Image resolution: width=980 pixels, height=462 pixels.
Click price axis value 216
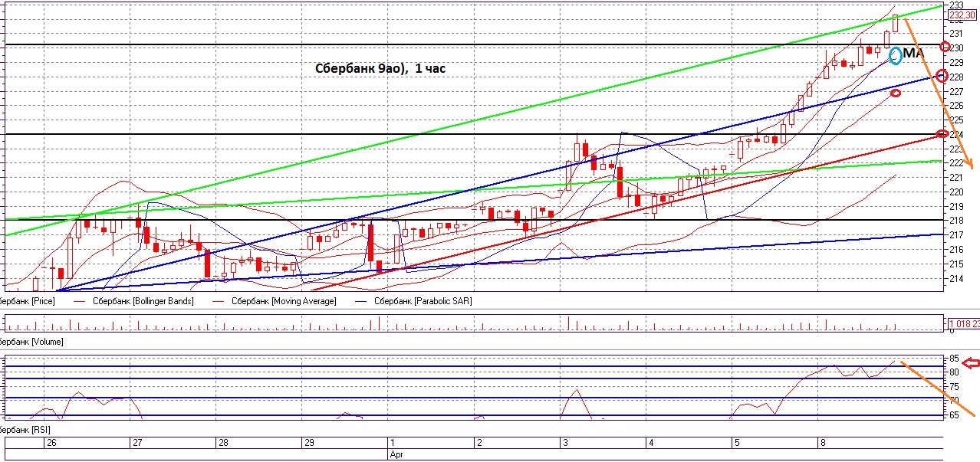pyautogui.click(x=956, y=250)
